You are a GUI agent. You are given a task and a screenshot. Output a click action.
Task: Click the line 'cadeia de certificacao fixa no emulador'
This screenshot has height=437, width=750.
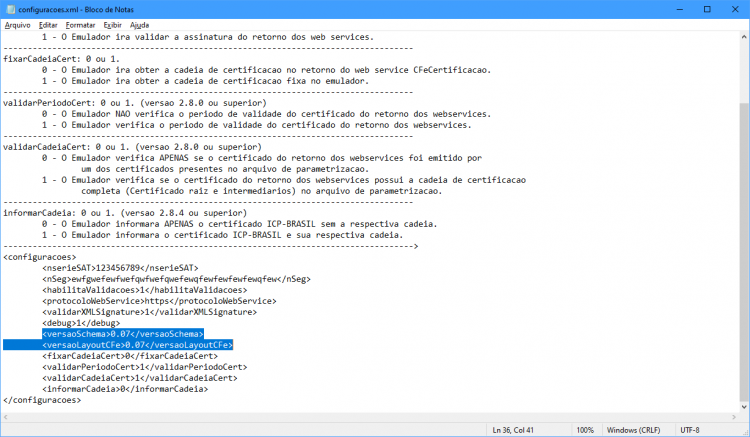pos(206,81)
